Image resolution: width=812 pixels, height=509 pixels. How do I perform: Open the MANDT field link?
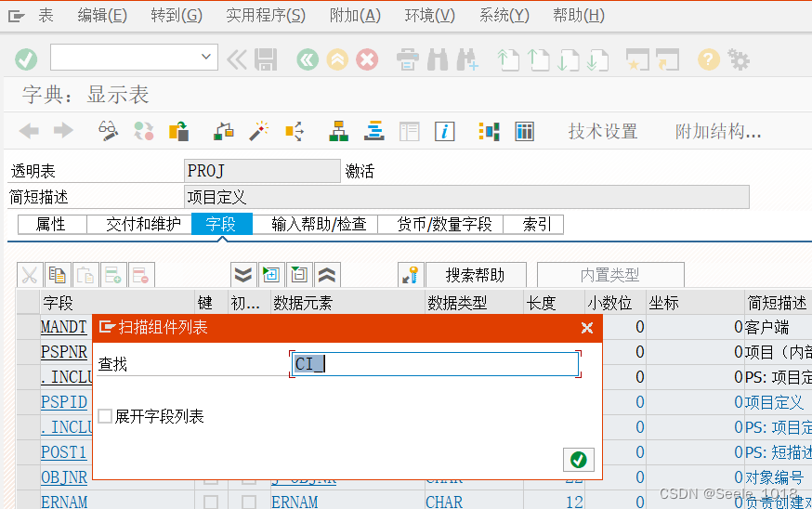(64, 327)
